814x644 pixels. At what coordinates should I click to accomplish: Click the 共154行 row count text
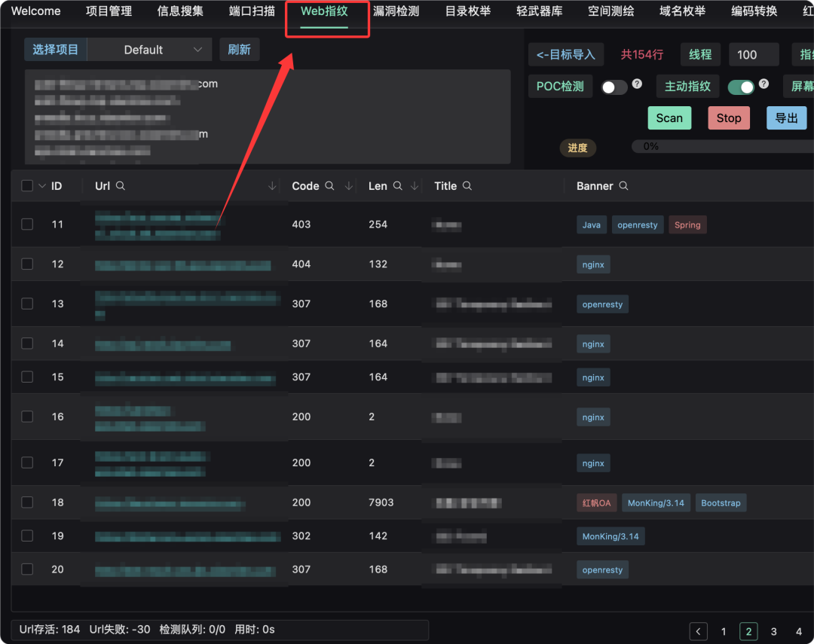click(x=642, y=54)
